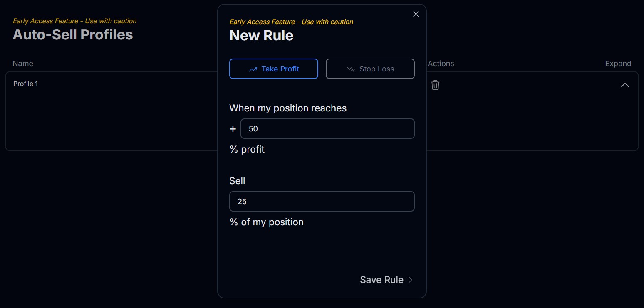Click the 'When my position reaches' label
The image size is (644, 308).
point(288,108)
